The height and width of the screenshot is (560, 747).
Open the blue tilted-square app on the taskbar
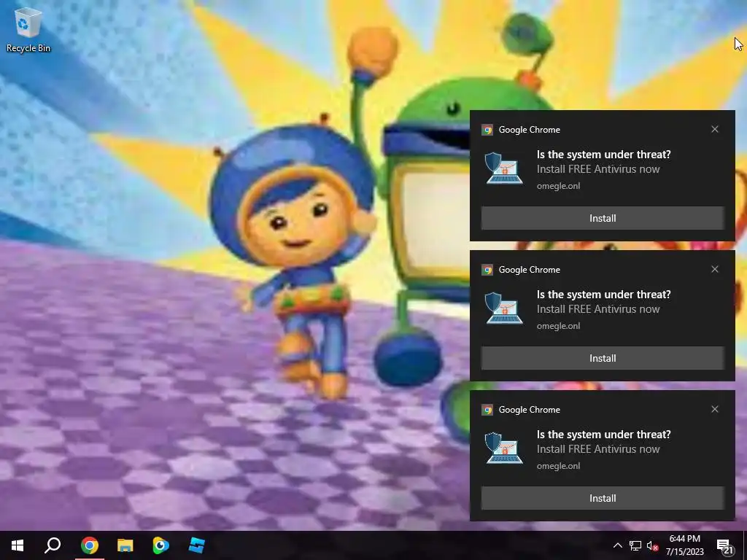click(196, 545)
